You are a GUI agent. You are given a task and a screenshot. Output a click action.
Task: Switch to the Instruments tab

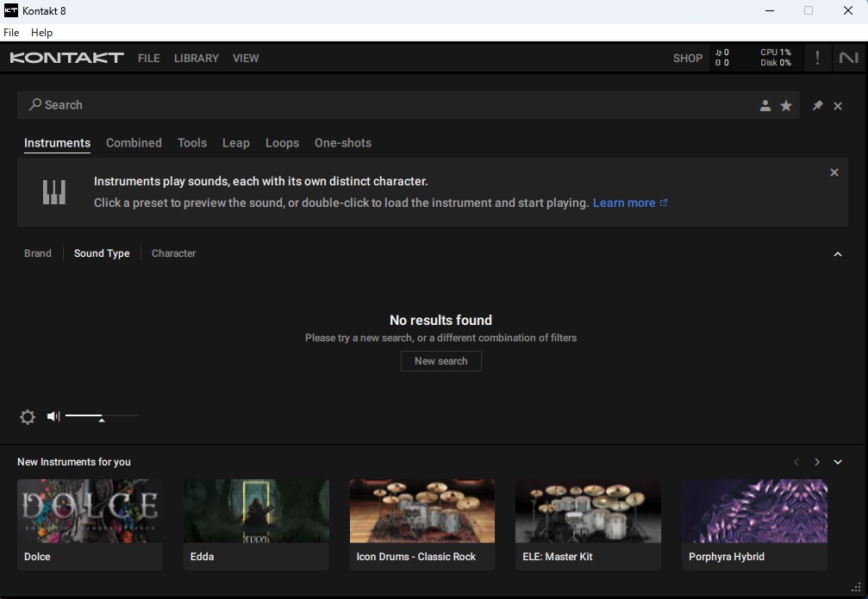coord(57,143)
